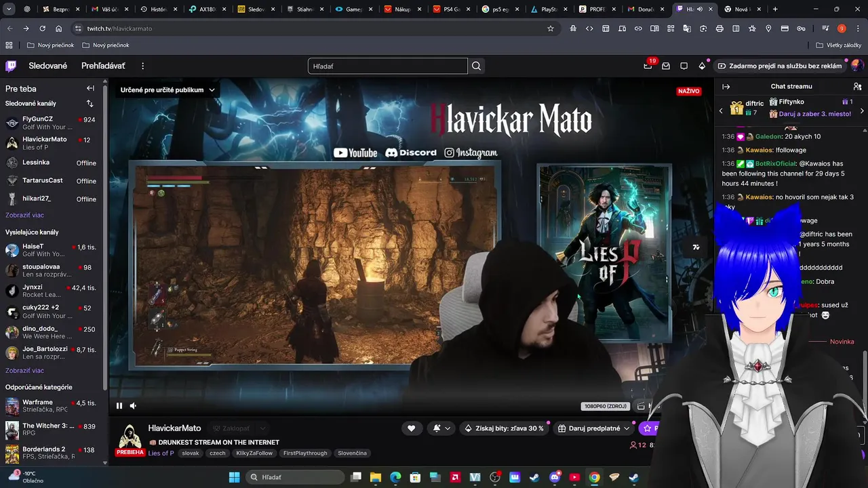Bookmark this page with star icon
Screen dimensions: 868x488
pos(551,28)
